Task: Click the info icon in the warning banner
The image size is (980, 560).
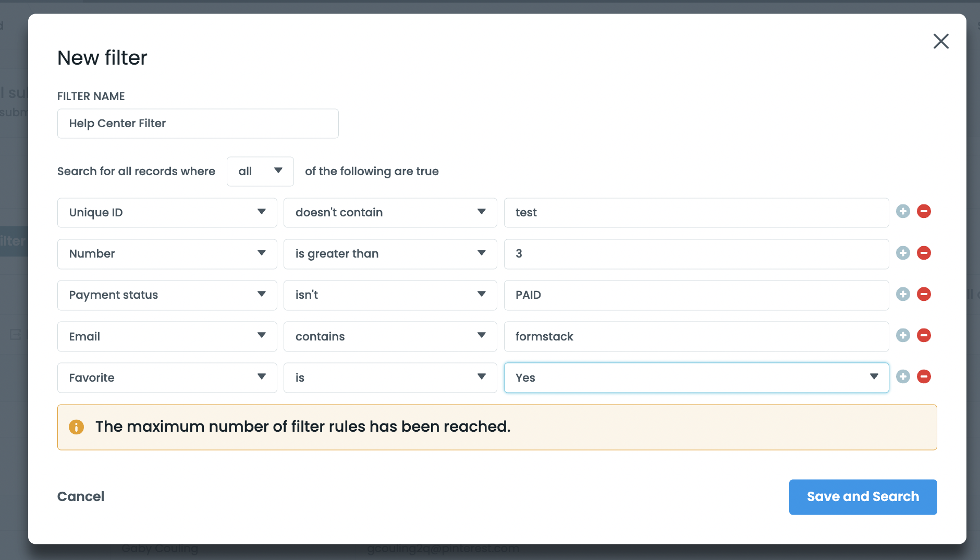Action: (77, 427)
